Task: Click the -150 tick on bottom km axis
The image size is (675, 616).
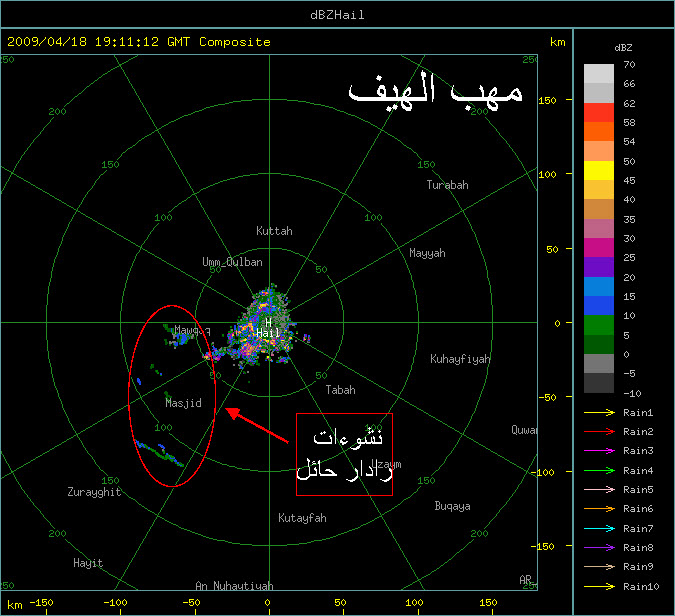Action: click(42, 602)
